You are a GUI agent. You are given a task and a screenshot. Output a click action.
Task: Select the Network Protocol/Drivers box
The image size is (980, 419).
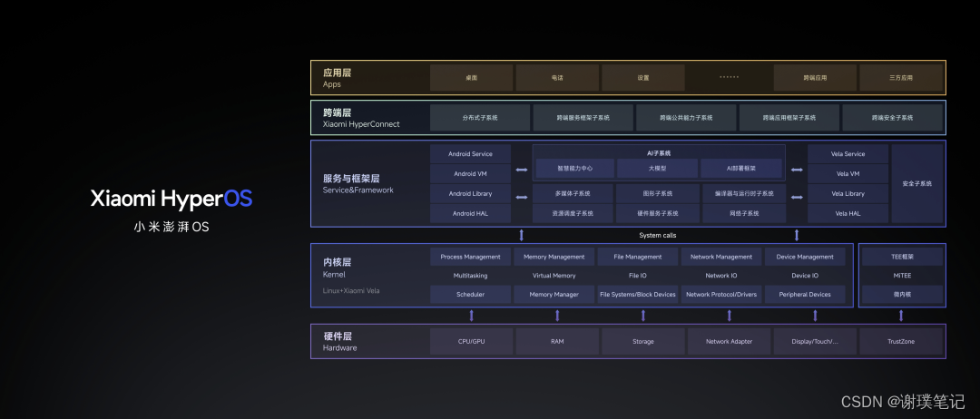pos(721,294)
